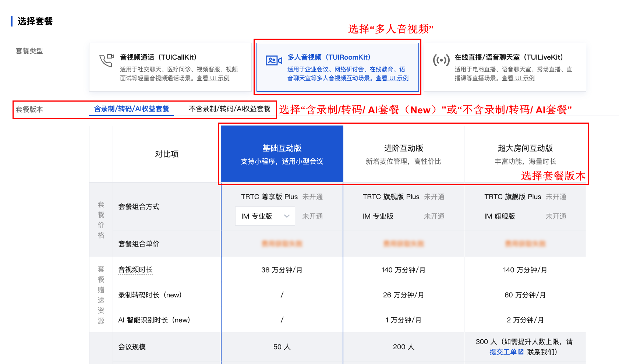This screenshot has width=619, height=364.
Task: Choose the 基础互动版 plan column header
Action: (282, 154)
